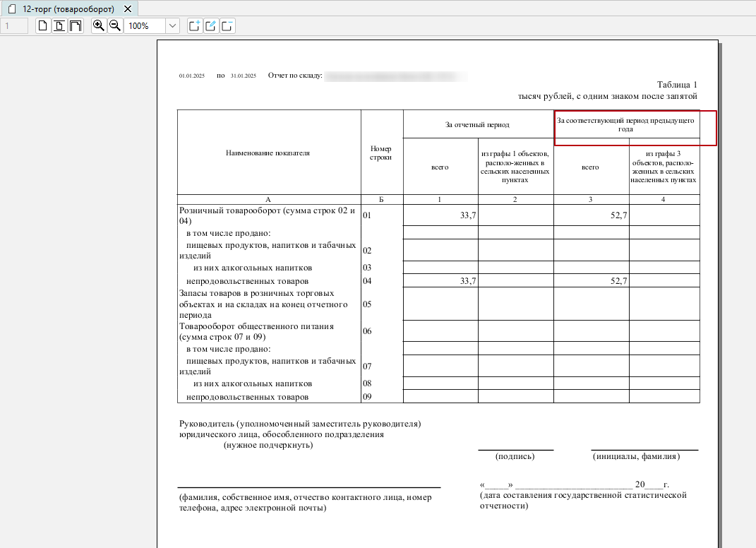Zoom out with the magnifier minus icon
This screenshot has height=548, width=756.
(x=114, y=26)
